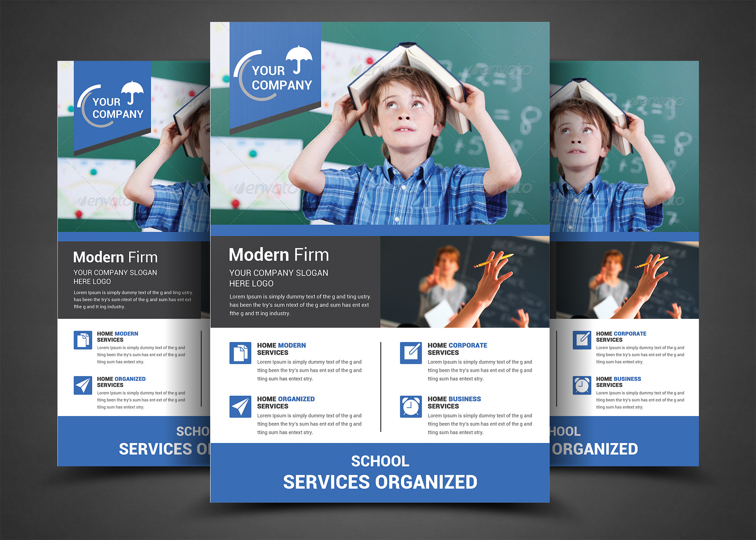
Task: Click the paper plane icon, center flyer
Action: pyautogui.click(x=240, y=407)
